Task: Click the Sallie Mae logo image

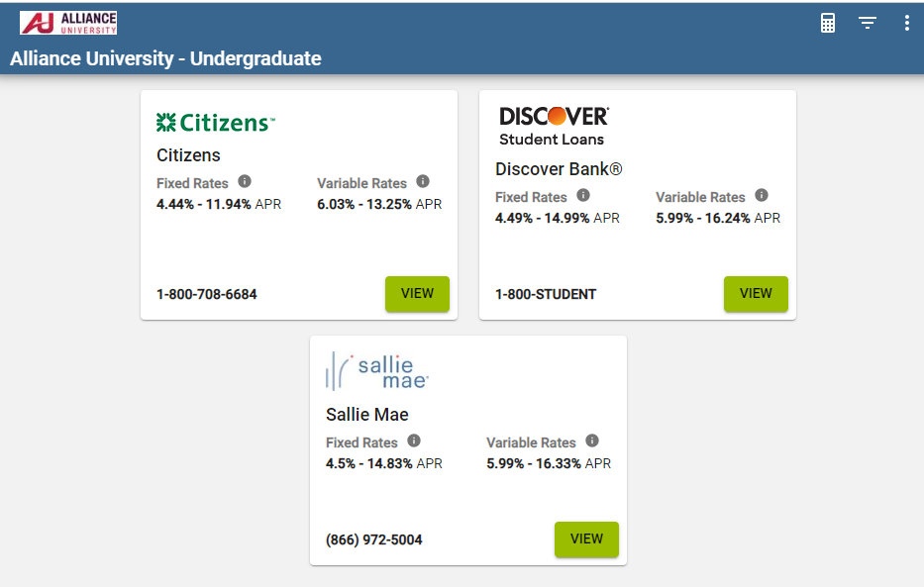Action: (377, 371)
